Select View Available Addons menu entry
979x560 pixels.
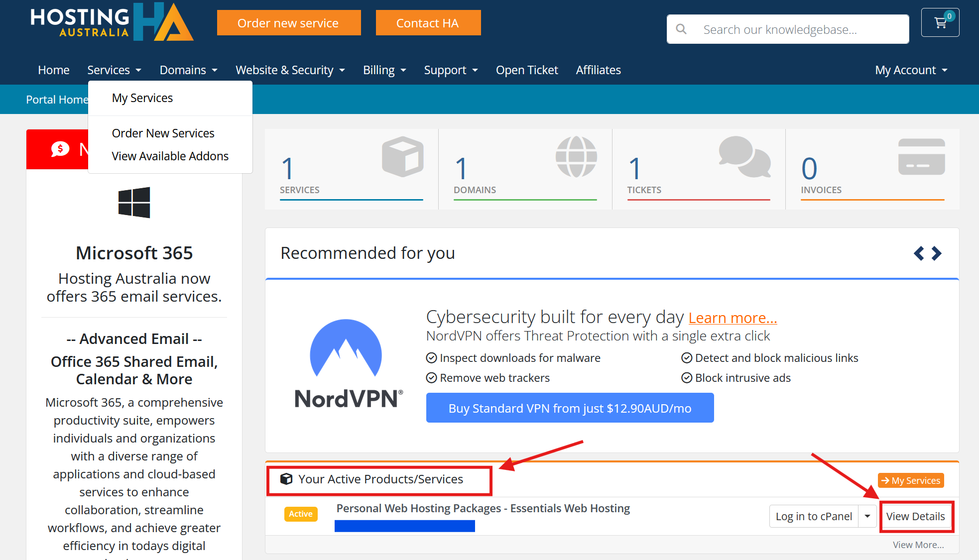(x=170, y=156)
